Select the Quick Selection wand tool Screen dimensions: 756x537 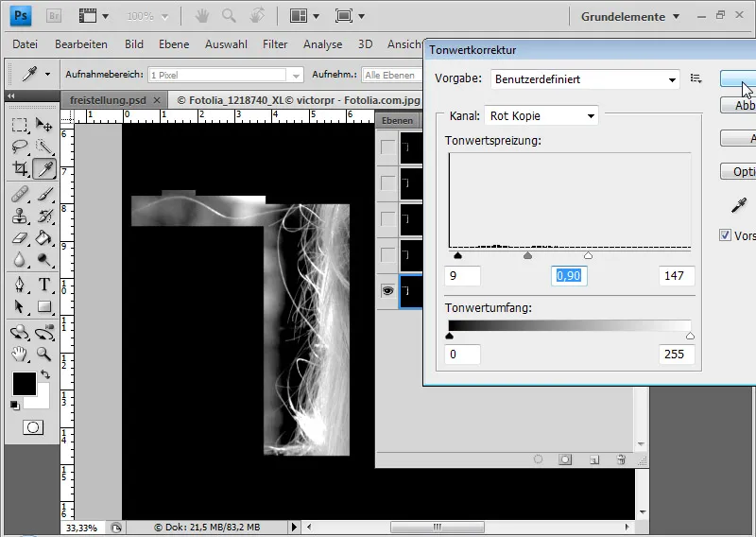click(44, 147)
